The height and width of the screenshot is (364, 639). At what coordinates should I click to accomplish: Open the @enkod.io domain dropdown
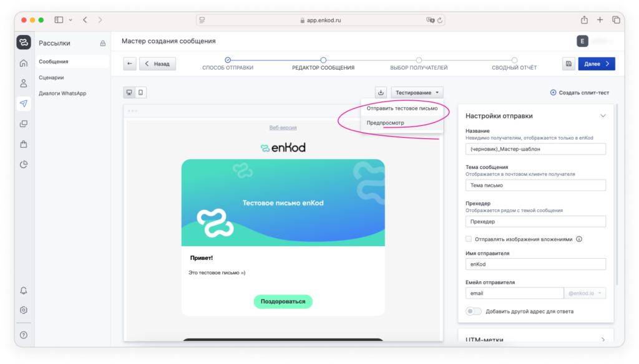pos(585,293)
